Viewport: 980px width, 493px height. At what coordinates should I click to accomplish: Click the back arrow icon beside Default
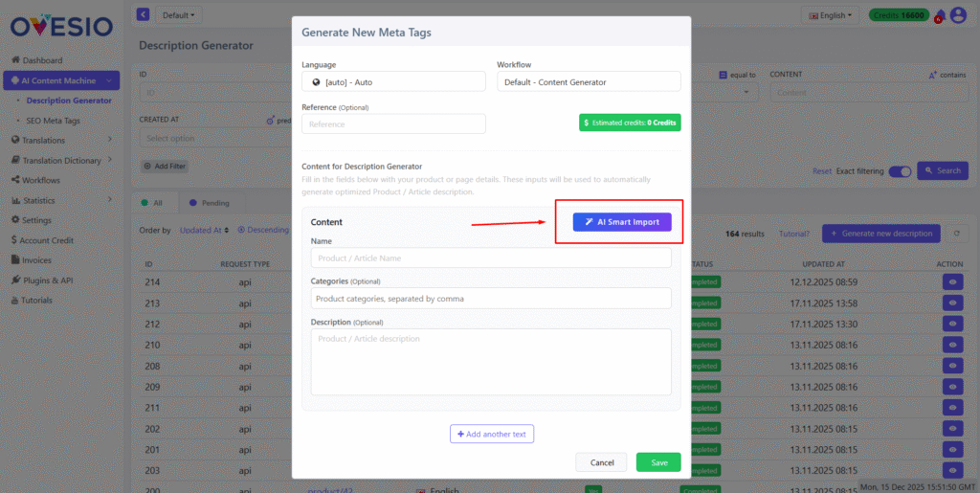pyautogui.click(x=144, y=14)
